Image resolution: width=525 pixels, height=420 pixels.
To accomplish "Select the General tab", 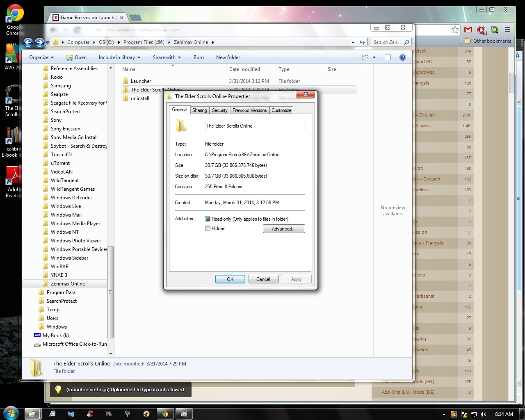I will click(180, 110).
